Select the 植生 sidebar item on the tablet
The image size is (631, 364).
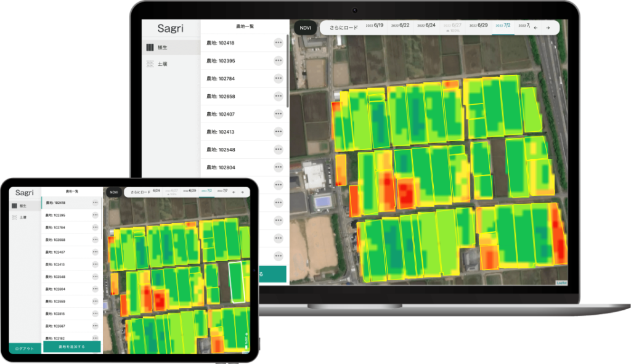click(25, 206)
